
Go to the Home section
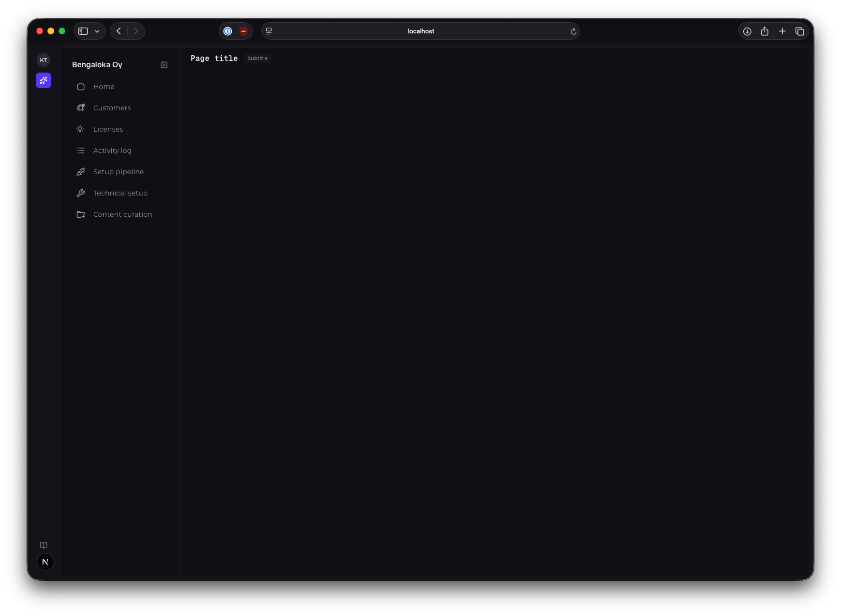[104, 87]
